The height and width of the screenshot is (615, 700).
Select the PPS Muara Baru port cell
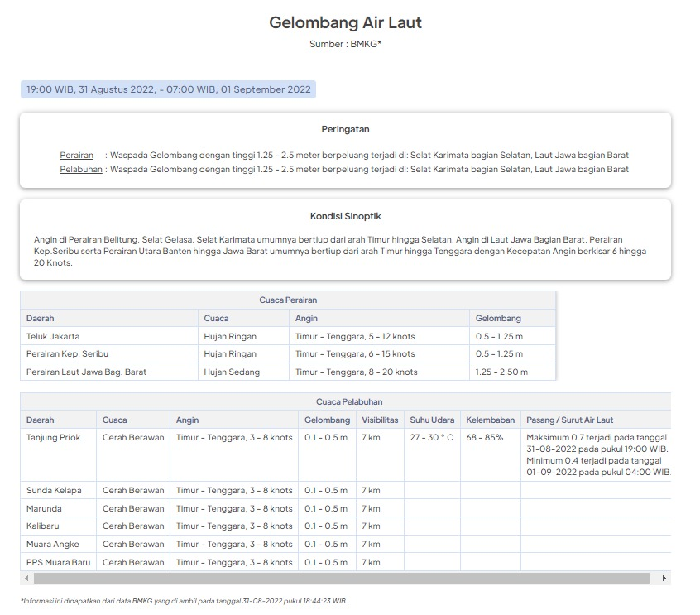58,562
